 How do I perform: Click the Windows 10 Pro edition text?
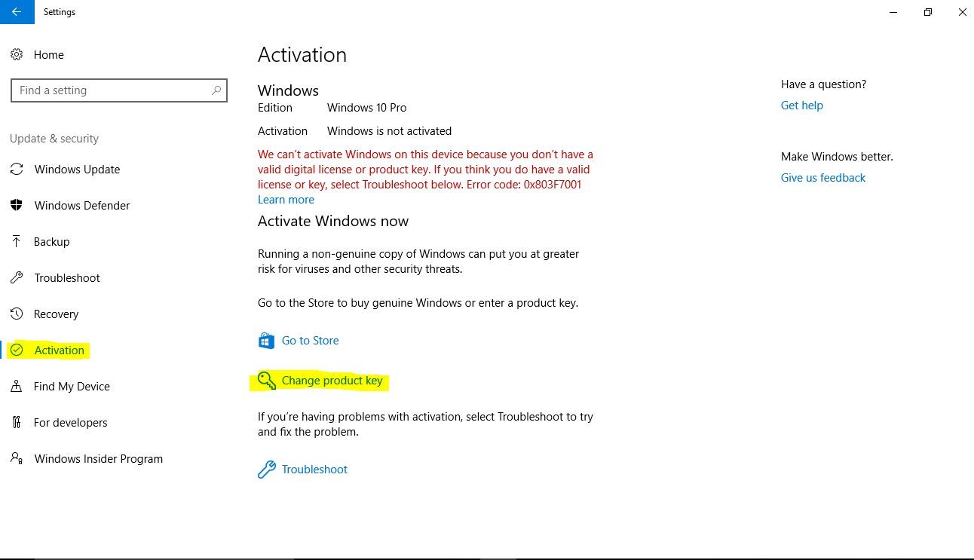pos(367,108)
